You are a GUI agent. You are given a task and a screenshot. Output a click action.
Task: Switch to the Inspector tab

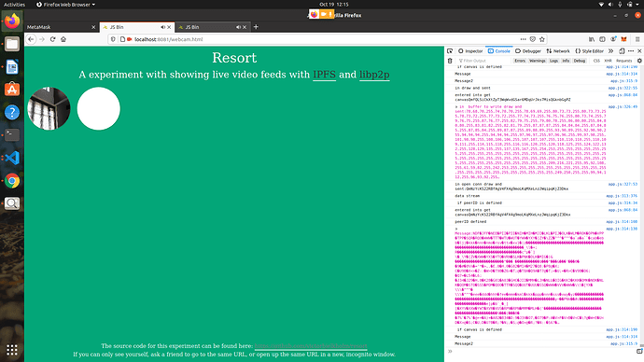pyautogui.click(x=470, y=51)
